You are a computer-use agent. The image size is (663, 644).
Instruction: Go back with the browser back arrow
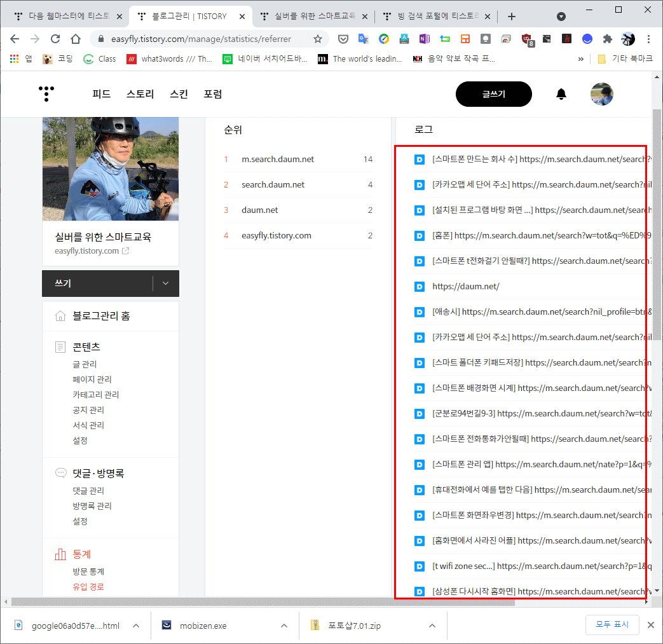pos(15,39)
